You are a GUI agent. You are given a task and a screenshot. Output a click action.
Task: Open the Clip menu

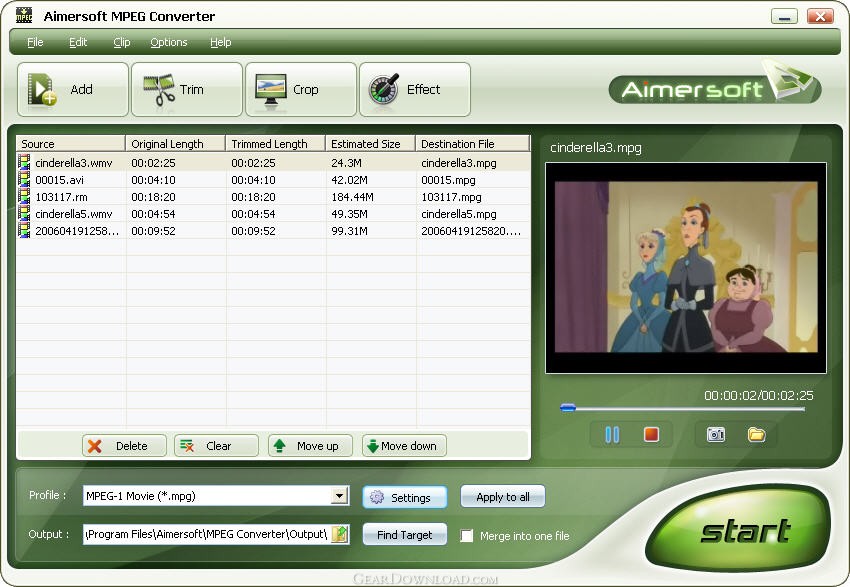122,42
